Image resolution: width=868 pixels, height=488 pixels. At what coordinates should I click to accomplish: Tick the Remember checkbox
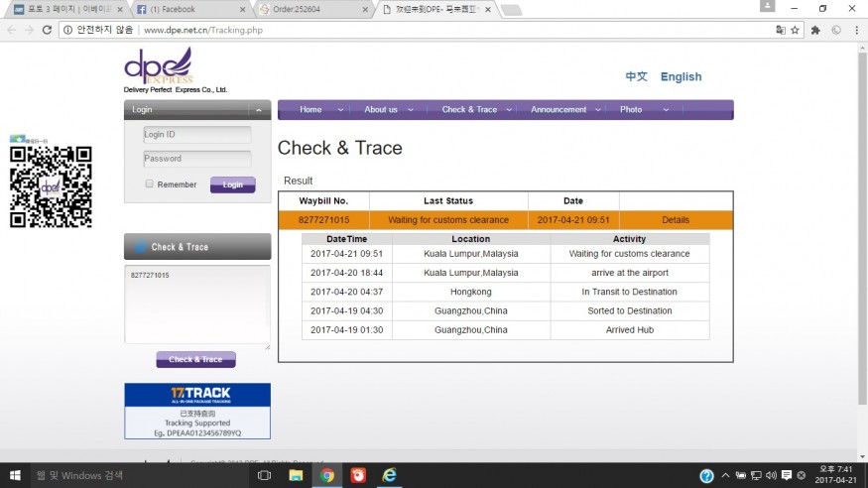click(x=149, y=184)
